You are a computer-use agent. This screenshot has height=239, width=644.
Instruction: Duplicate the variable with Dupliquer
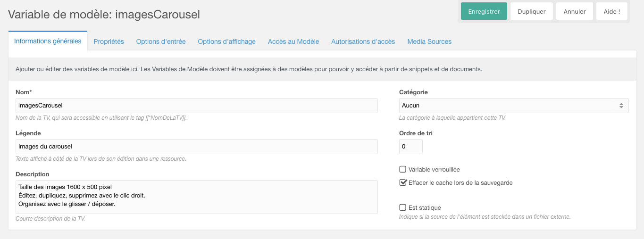click(531, 11)
